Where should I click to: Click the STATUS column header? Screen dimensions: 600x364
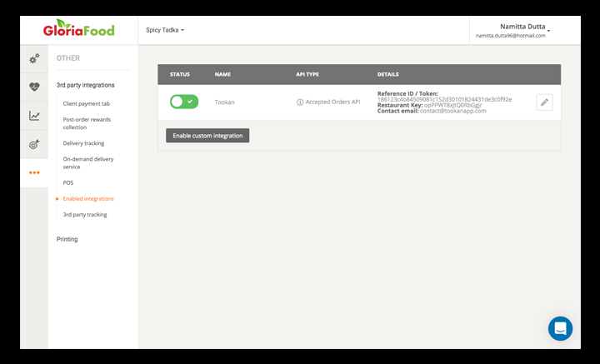pyautogui.click(x=179, y=74)
